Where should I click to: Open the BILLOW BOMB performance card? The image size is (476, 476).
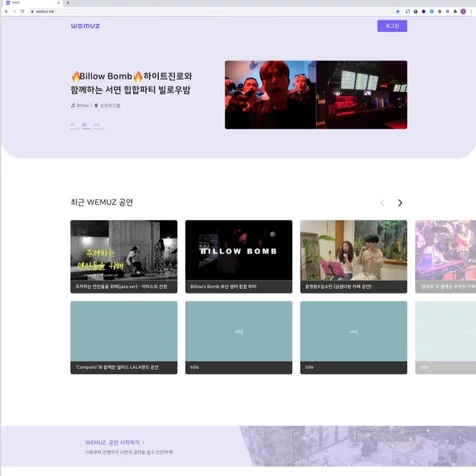click(239, 256)
